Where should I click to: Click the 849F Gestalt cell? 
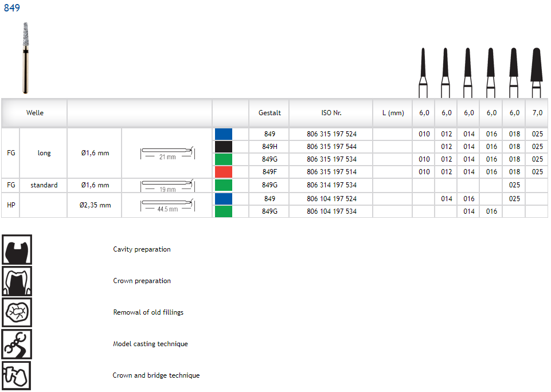269,172
